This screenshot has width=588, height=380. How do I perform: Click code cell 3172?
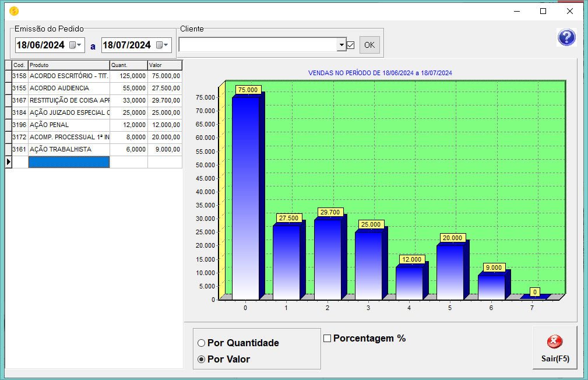tap(20, 137)
